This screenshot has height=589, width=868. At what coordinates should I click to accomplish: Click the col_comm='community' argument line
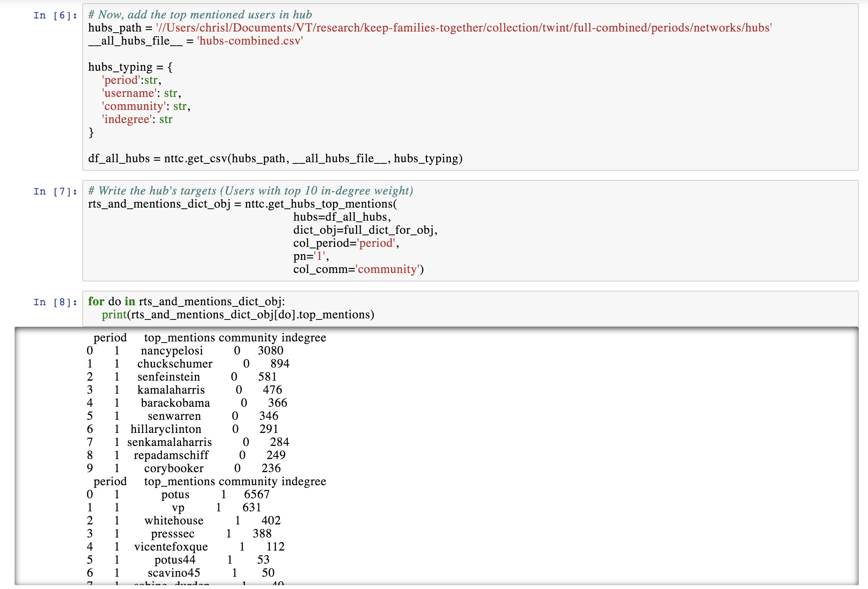tap(358, 269)
